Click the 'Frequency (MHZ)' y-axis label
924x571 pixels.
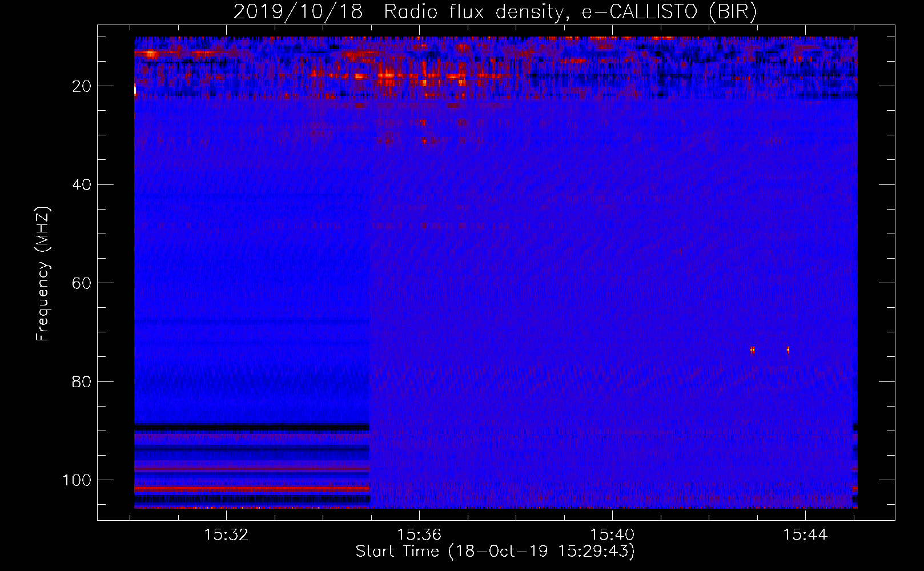[43, 274]
